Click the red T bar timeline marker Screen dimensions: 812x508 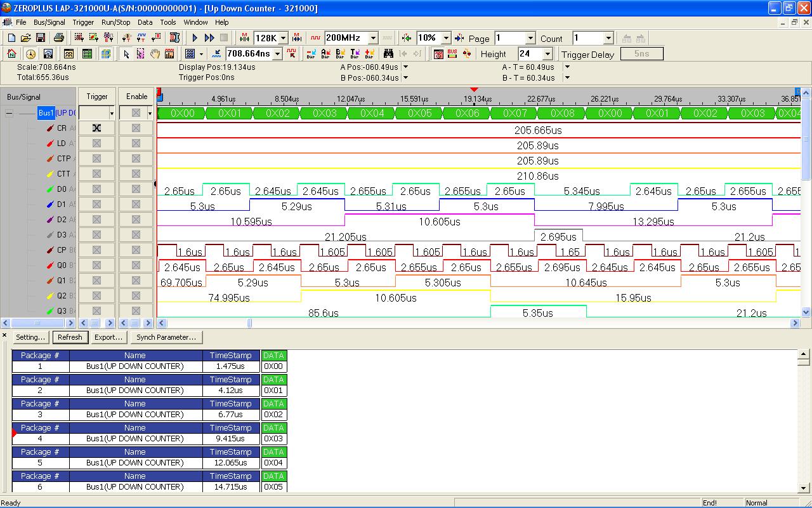(x=474, y=90)
